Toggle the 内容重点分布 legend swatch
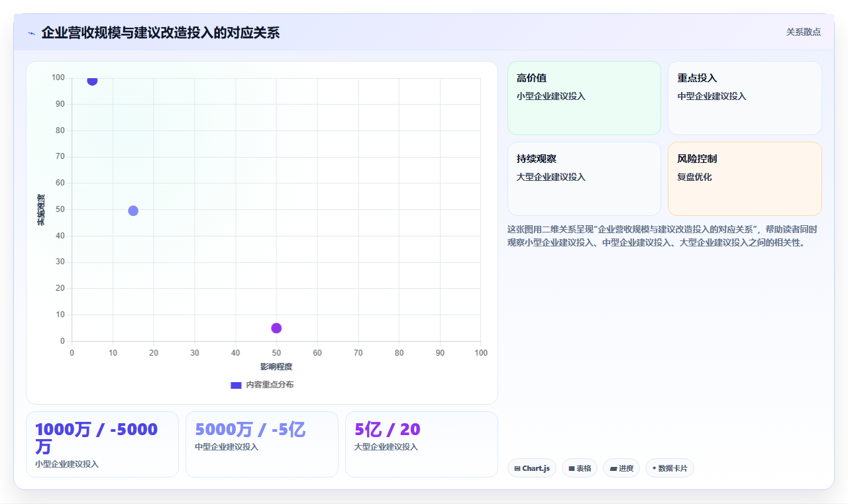This screenshot has height=504, width=848. (236, 385)
